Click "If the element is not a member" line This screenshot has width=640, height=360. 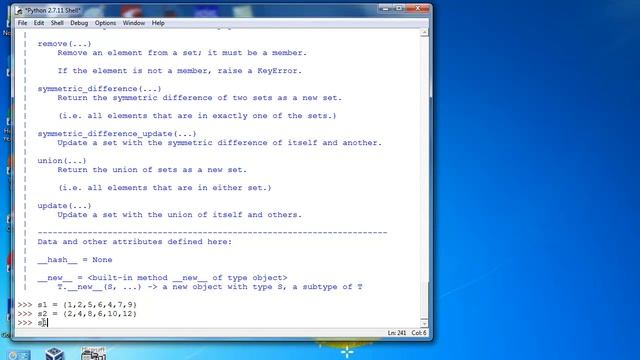tap(180, 71)
